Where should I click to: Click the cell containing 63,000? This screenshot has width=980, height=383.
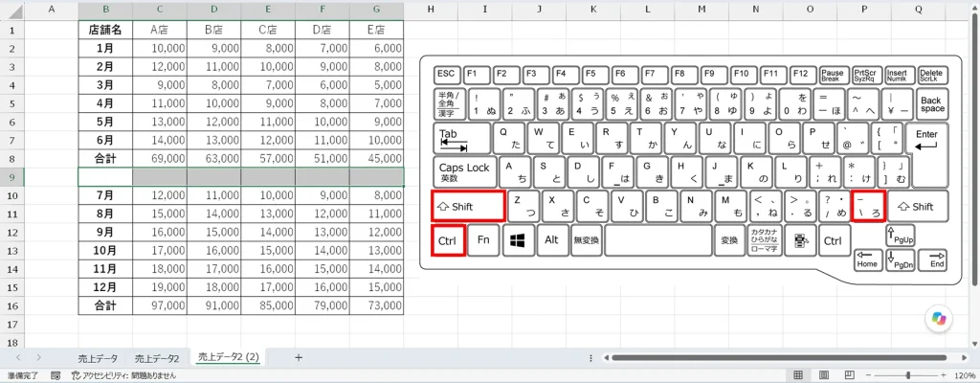pyautogui.click(x=213, y=158)
